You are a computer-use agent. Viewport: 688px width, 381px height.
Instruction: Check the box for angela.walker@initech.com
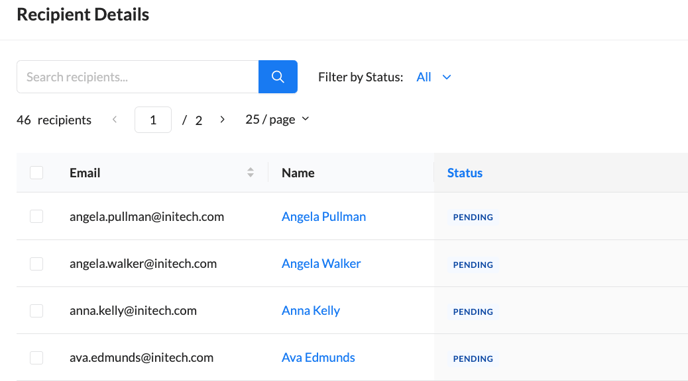pos(36,264)
